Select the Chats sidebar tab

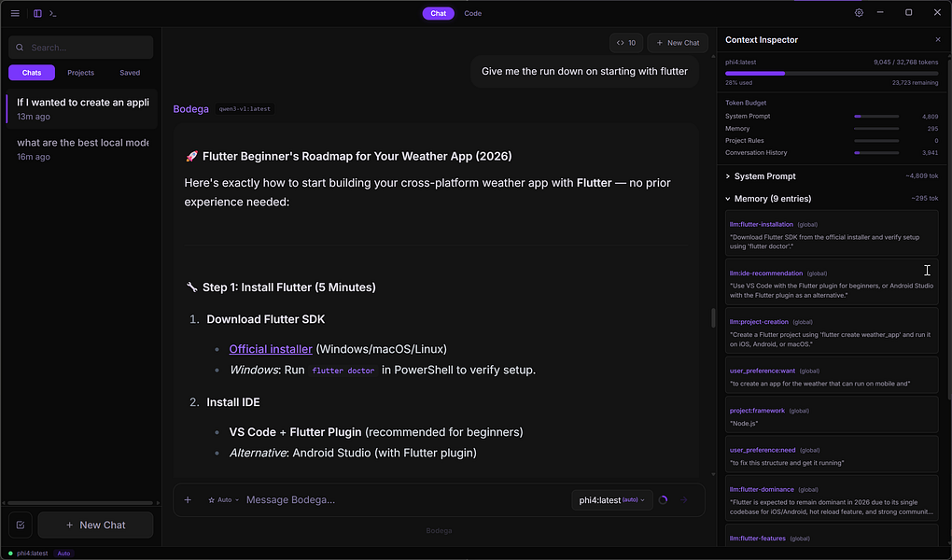tap(32, 73)
